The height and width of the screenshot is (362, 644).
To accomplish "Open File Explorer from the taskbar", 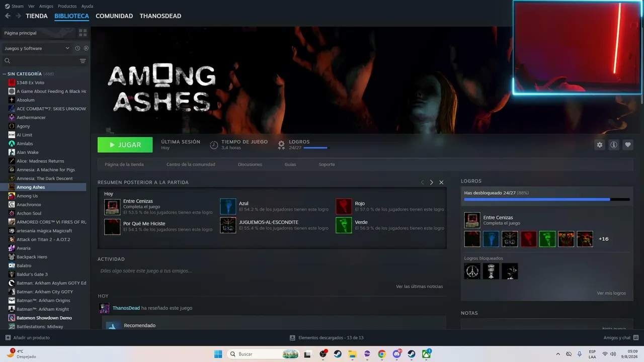I will [x=352, y=354].
